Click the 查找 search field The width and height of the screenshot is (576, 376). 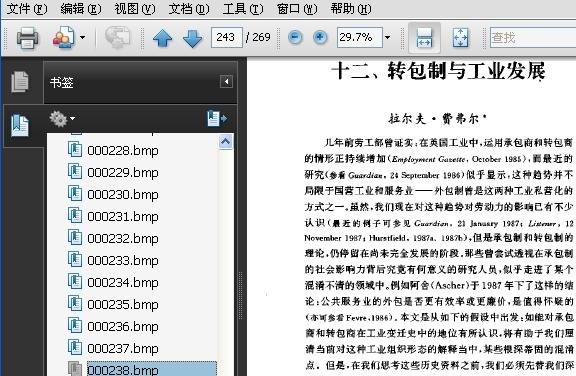coord(533,37)
